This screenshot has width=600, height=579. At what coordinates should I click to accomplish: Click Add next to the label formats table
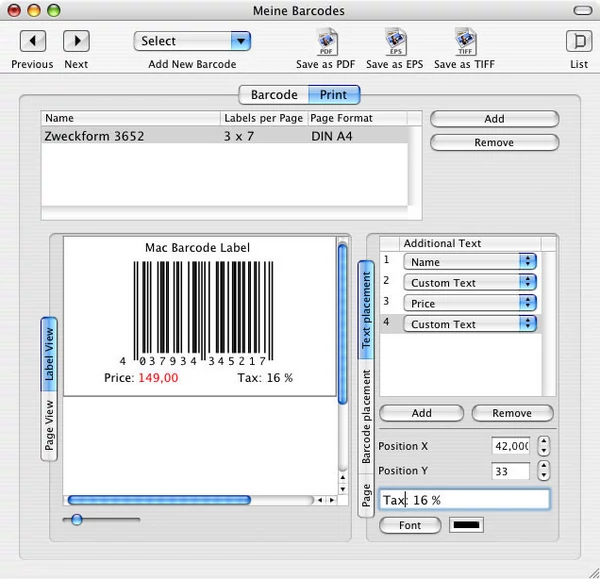point(494,119)
